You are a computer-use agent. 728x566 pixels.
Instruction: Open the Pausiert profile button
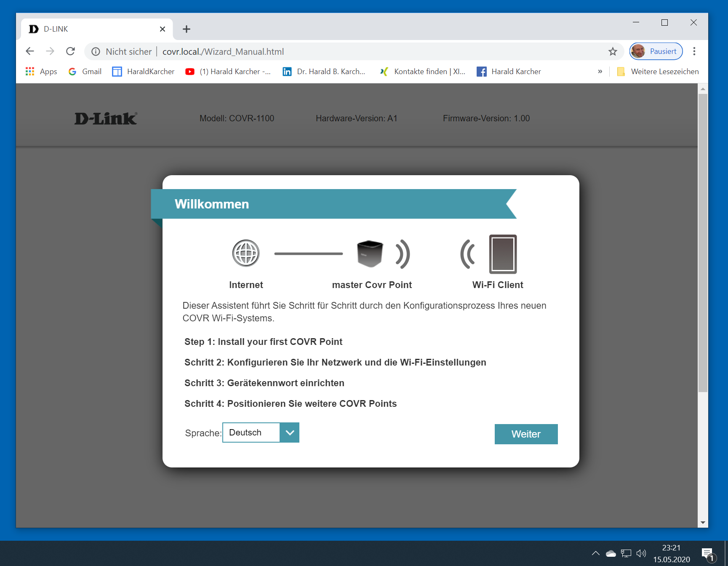[656, 51]
